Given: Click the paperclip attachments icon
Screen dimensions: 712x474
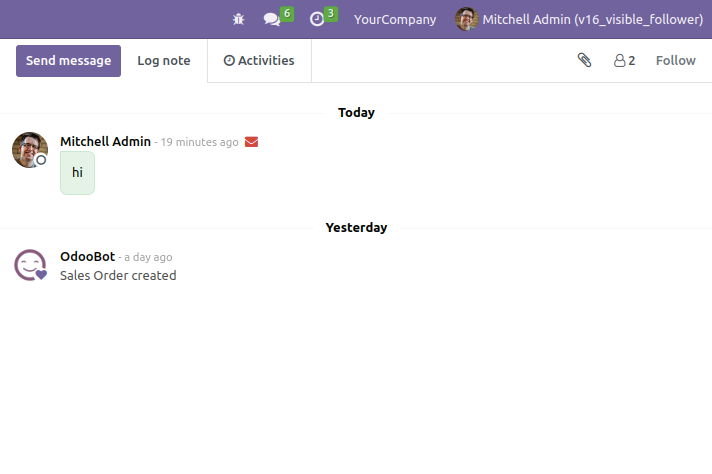Looking at the screenshot, I should pos(584,60).
